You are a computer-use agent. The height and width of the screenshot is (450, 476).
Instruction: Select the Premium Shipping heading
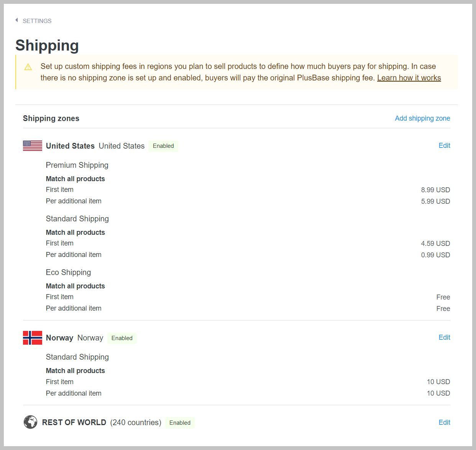pyautogui.click(x=77, y=165)
